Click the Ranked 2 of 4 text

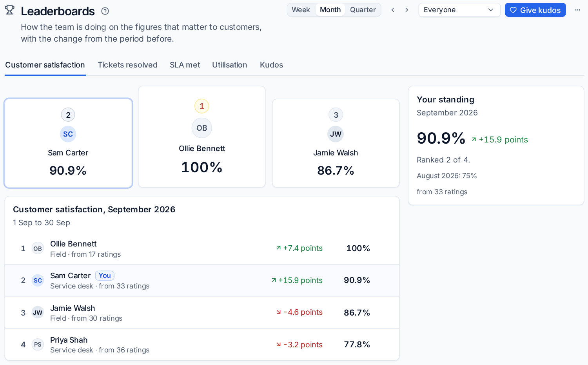[443, 160]
